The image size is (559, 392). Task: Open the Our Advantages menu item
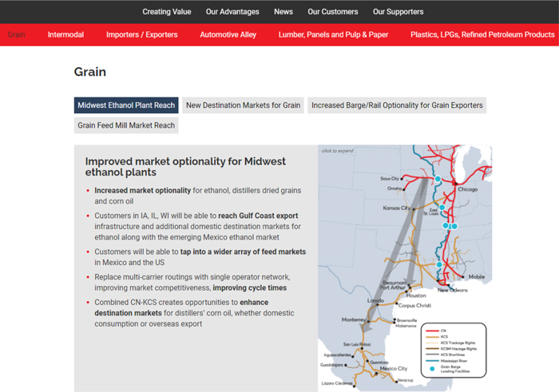tap(232, 12)
